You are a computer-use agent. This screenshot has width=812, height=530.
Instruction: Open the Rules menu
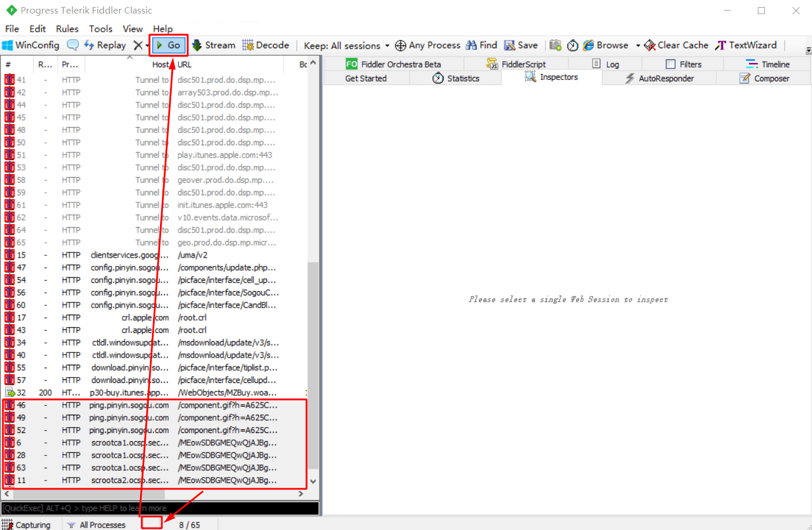click(x=67, y=29)
